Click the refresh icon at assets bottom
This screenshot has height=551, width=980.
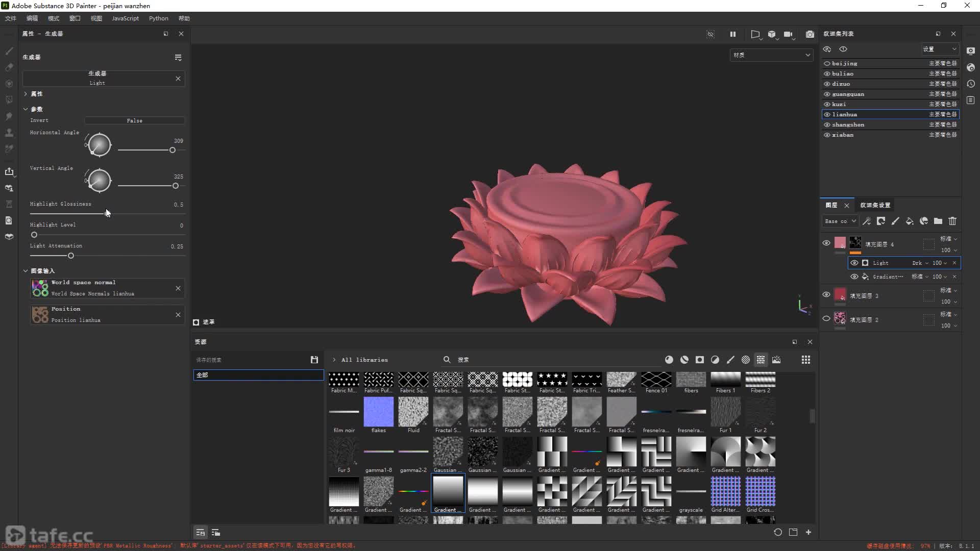(x=778, y=532)
